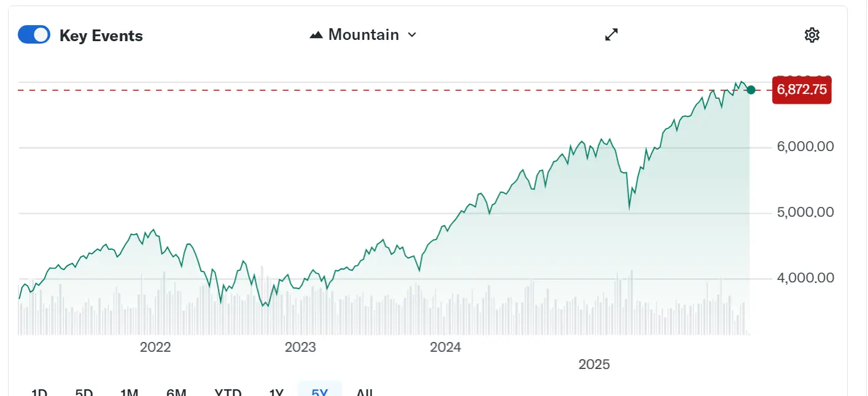Click the green current-price dot

[751, 90]
